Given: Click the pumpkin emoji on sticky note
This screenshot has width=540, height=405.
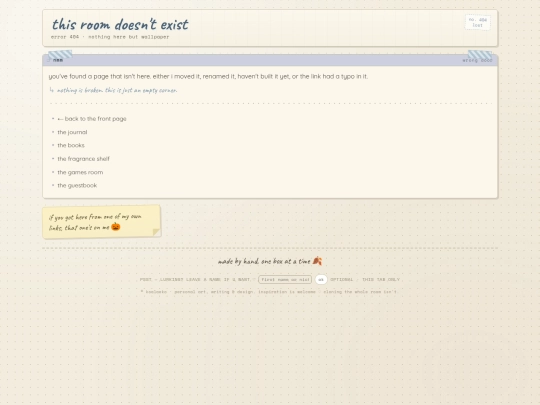Looking at the screenshot, I should 116,226.
